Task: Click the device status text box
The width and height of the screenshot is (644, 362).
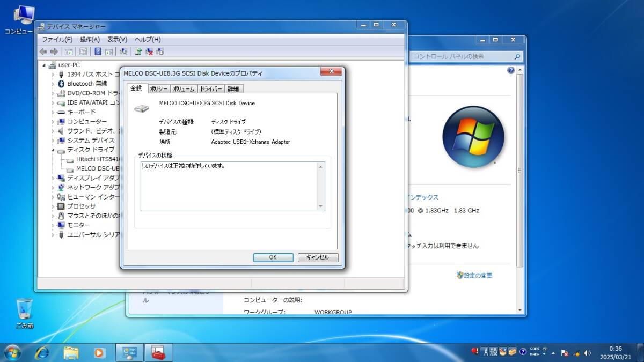Action: pos(232,187)
